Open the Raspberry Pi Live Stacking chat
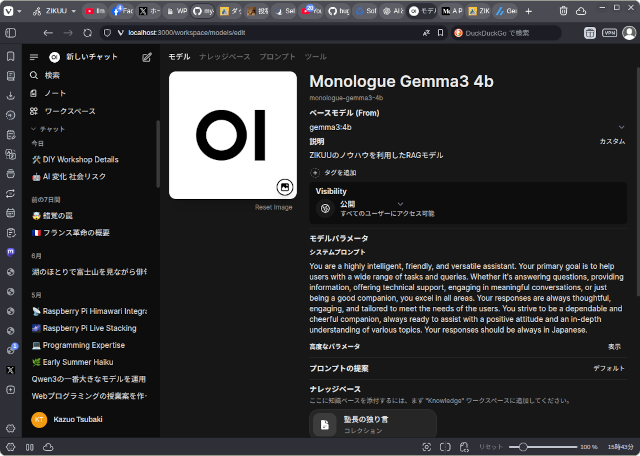This screenshot has width=640, height=456. (x=89, y=328)
